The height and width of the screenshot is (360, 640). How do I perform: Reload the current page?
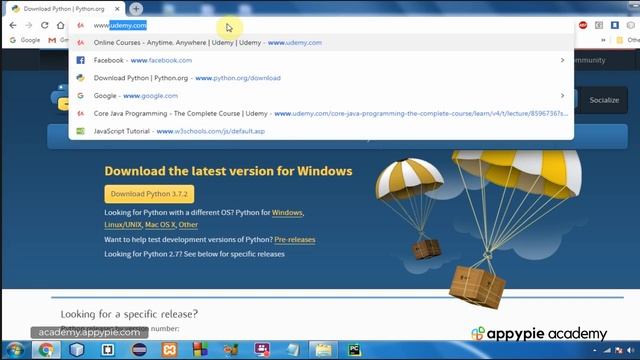tap(44, 25)
